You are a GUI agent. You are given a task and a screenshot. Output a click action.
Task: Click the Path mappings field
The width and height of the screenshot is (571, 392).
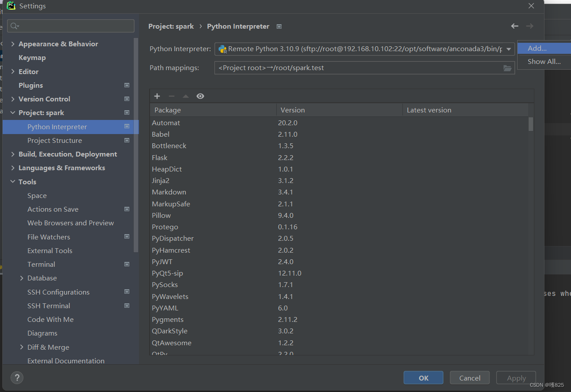[364, 68]
